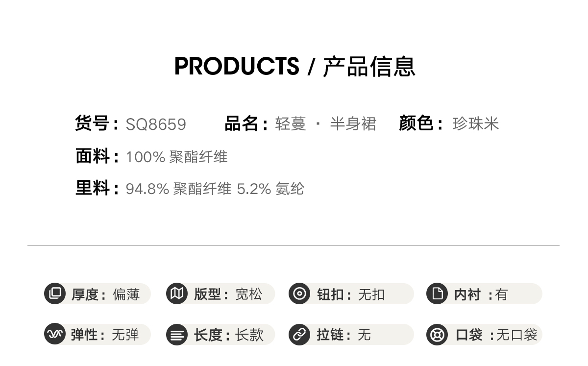This screenshot has width=588, height=366.
Task: Click the thickness (厚度) layers icon
Action: 55,293
